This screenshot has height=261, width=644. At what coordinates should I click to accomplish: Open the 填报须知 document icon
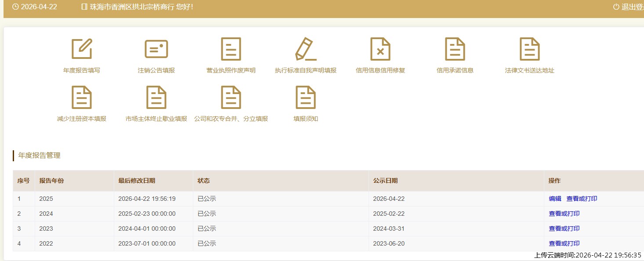(306, 98)
